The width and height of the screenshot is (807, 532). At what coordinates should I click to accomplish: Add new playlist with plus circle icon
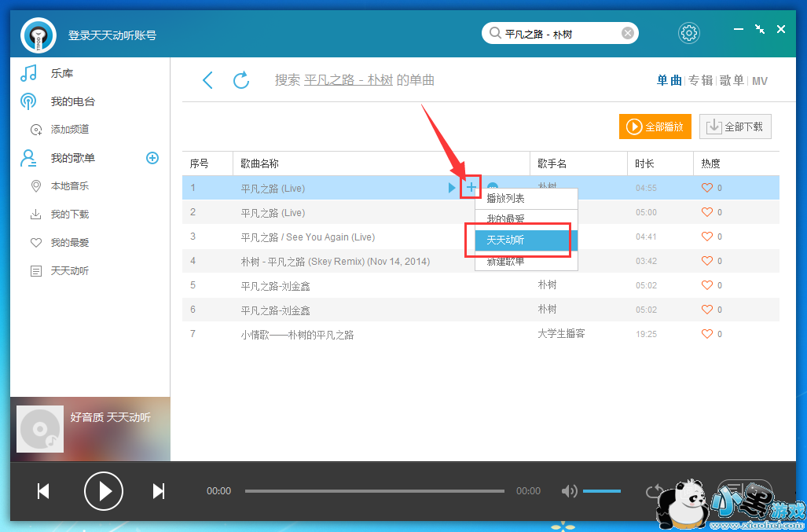tap(152, 158)
